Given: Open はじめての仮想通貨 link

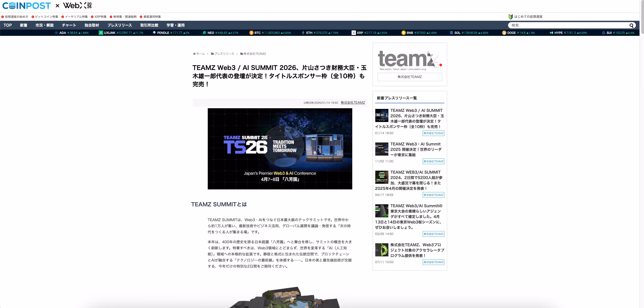Looking at the screenshot, I should (528, 17).
